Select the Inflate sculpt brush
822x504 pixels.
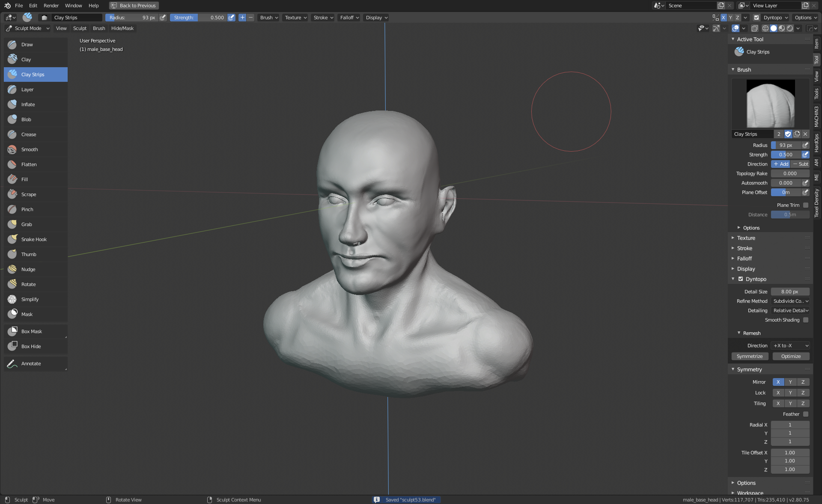pos(28,104)
